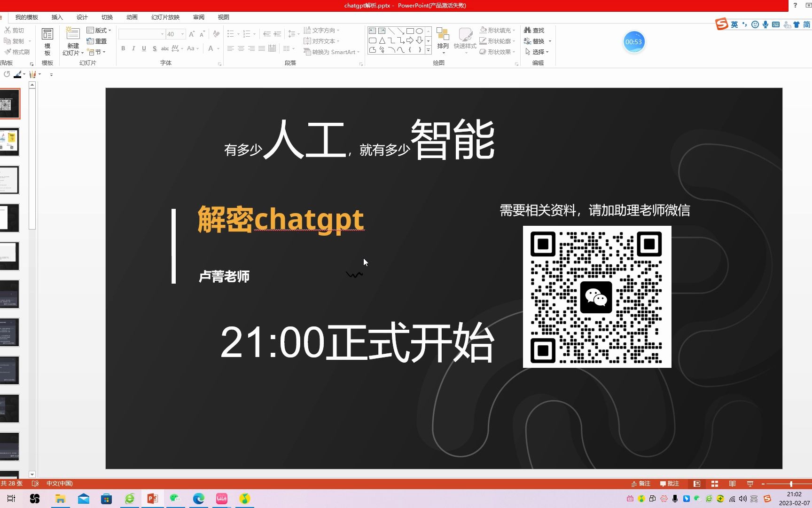The width and height of the screenshot is (812, 508).
Task: Click the Normal view icon in status bar
Action: [x=697, y=484]
